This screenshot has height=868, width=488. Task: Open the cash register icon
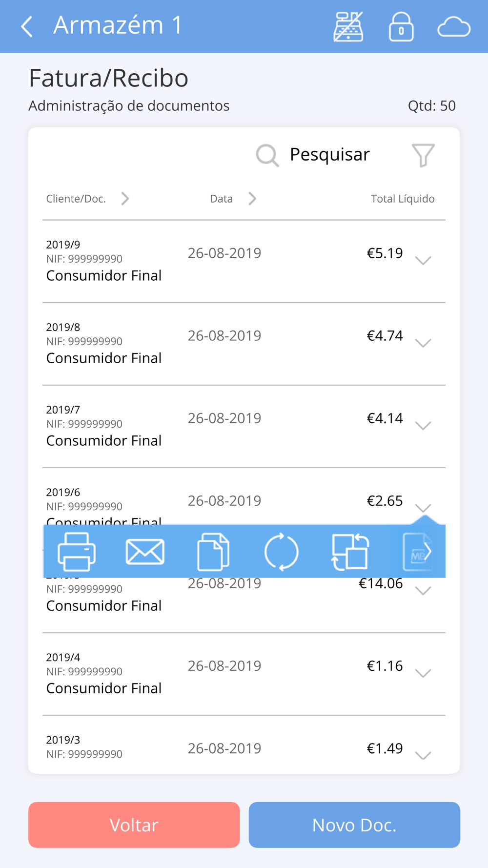(348, 26)
